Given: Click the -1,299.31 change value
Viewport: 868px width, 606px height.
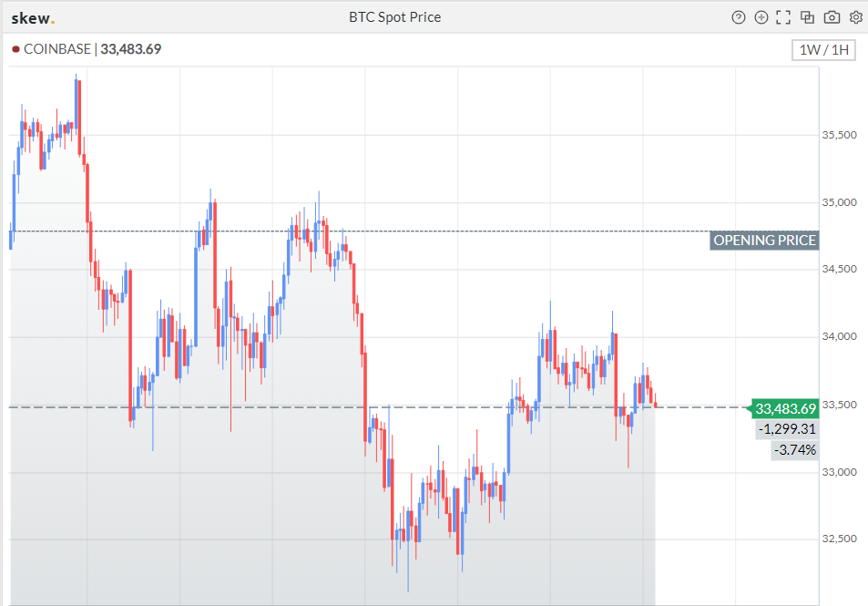Looking at the screenshot, I should [787, 429].
